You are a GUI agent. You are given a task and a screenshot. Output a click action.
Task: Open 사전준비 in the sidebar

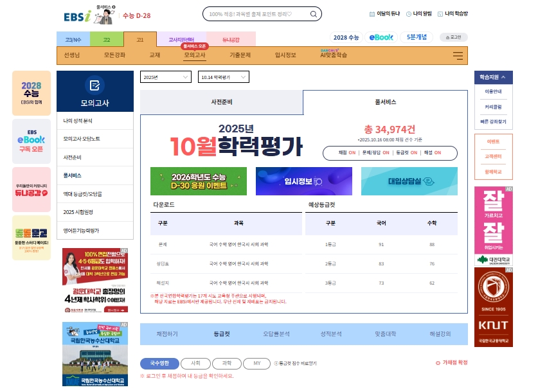[95, 157]
